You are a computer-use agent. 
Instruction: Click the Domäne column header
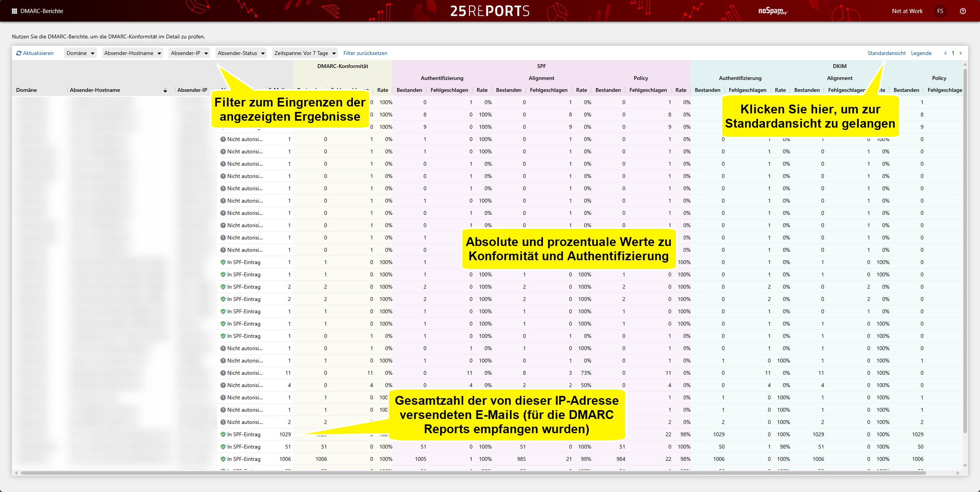point(26,90)
